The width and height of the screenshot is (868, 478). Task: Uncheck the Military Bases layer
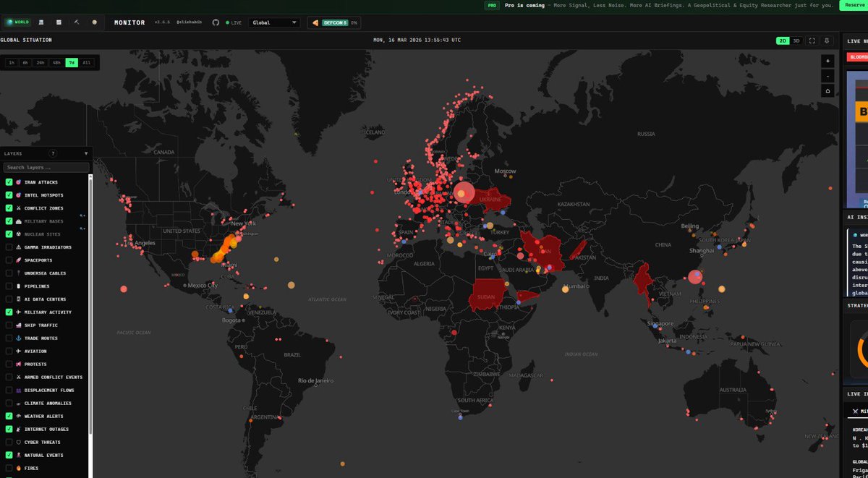pos(9,221)
